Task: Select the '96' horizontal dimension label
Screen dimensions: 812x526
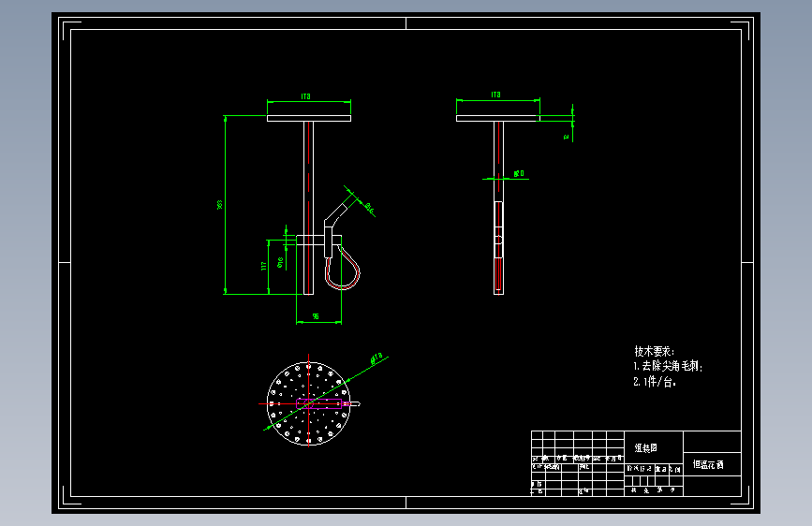Action: coord(316,316)
